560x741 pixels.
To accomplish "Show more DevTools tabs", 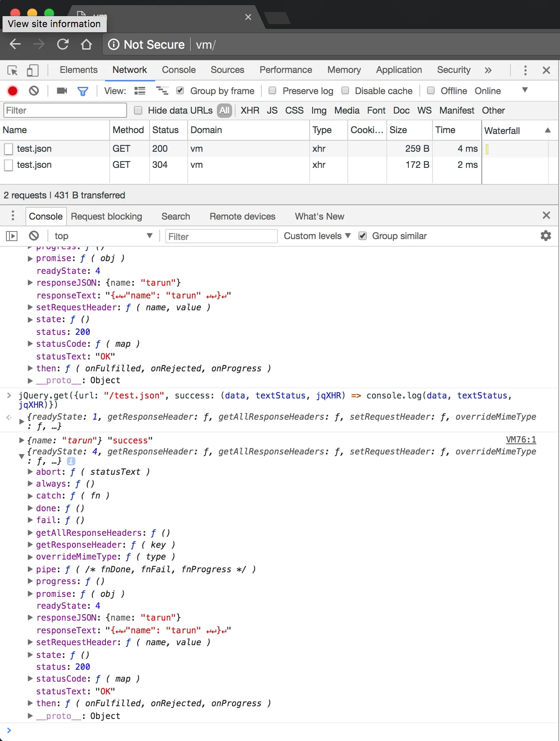I will click(488, 70).
